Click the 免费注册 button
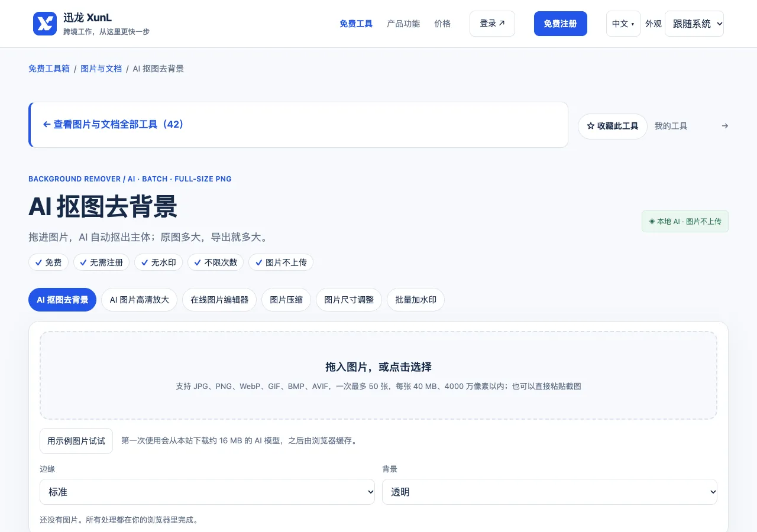757x532 pixels. pyautogui.click(x=561, y=24)
